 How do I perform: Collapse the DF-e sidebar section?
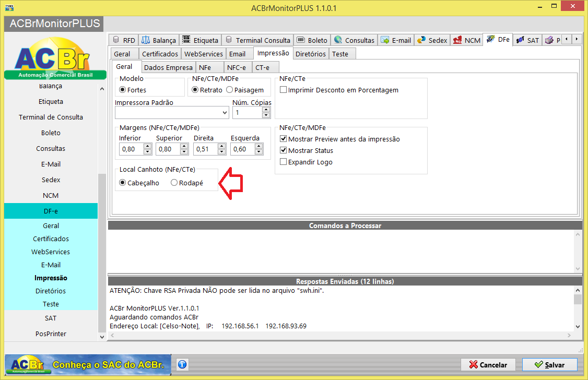51,211
